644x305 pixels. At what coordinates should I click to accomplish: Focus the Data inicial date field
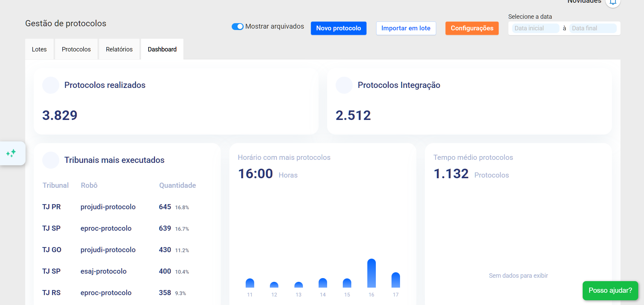click(535, 28)
